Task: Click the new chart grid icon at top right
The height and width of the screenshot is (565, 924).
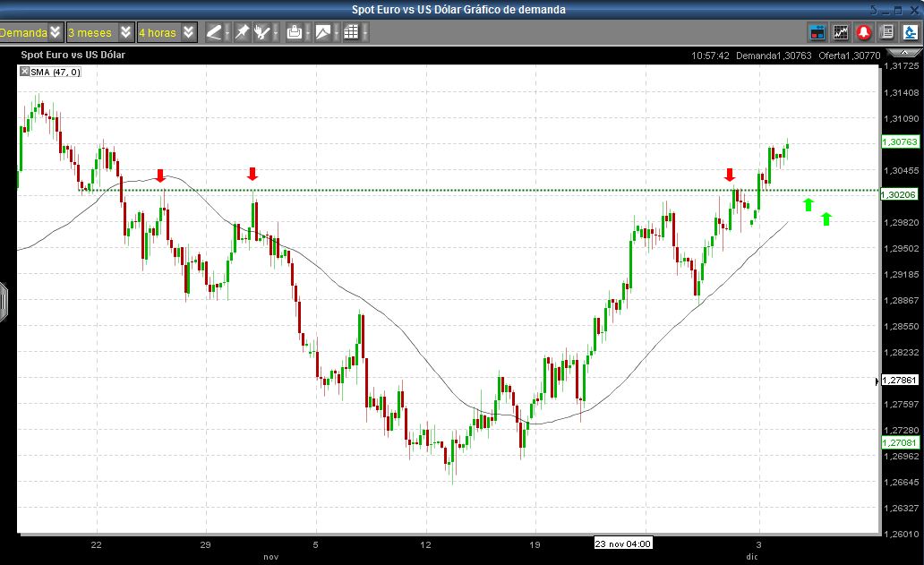Action: pyautogui.click(x=841, y=32)
